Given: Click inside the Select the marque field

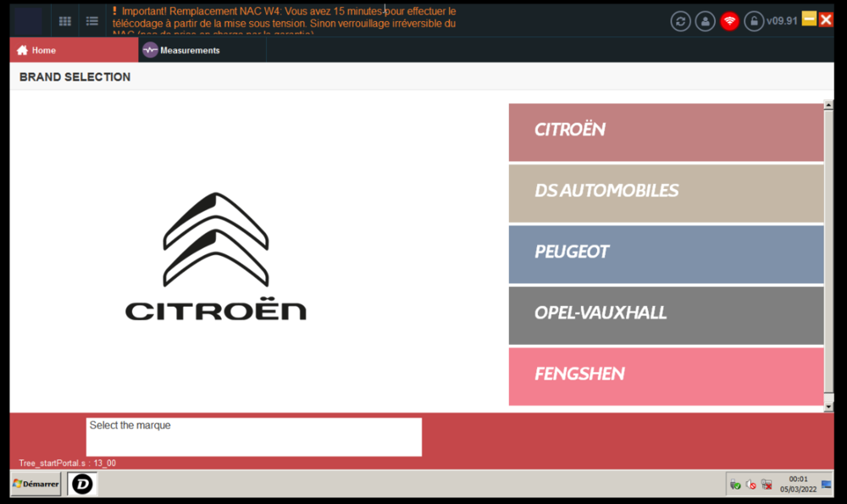Looking at the screenshot, I should coord(253,437).
